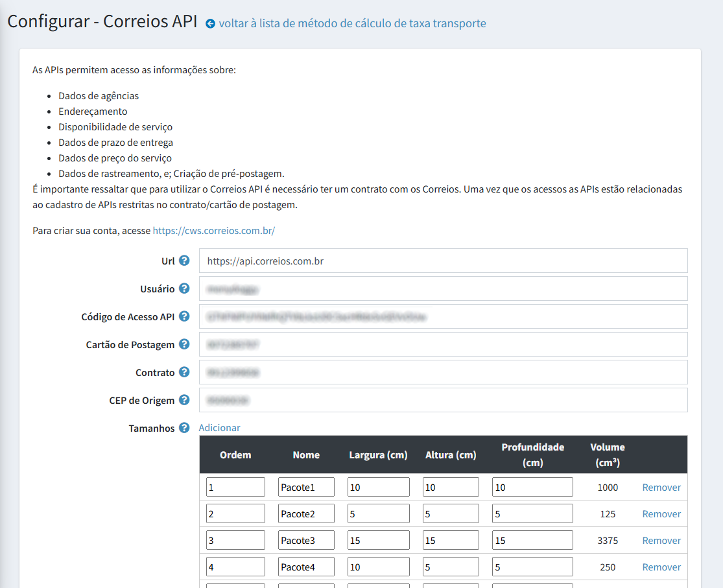723x588 pixels.
Task: Show help icon for Código de Acesso API
Action: coord(184,316)
